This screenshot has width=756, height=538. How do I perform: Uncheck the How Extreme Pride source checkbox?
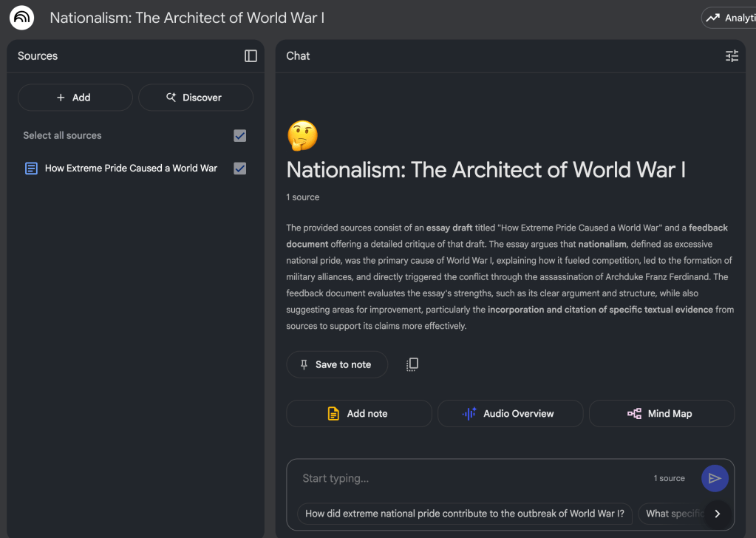(x=239, y=168)
